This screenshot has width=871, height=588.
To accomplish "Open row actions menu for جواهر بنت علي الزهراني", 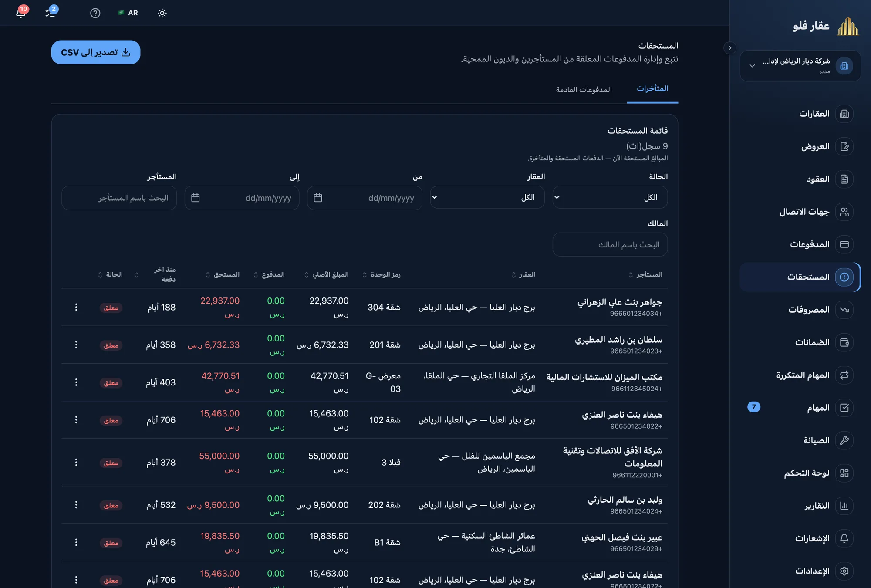I will pos(76,308).
